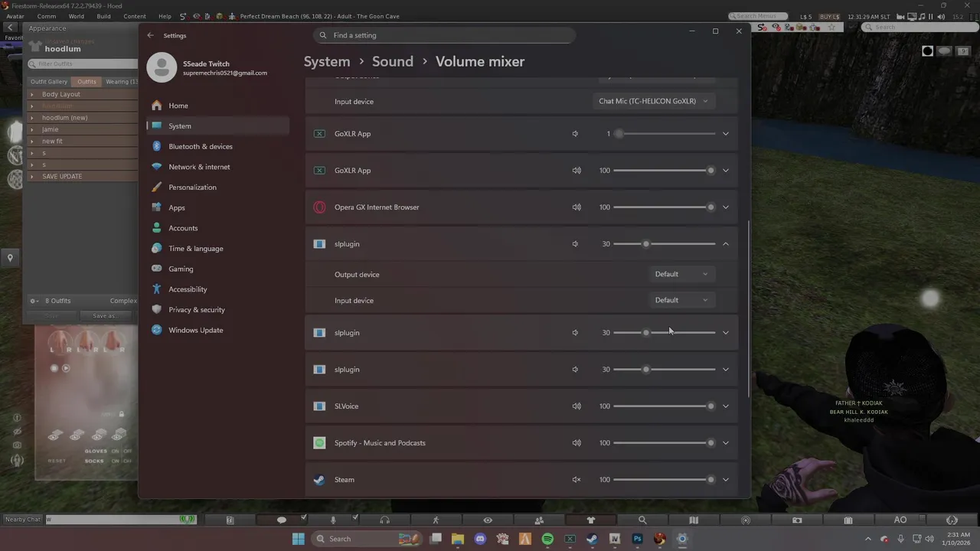Collapse the expanded slplugin entry
Viewport: 980px width, 551px height.
[x=726, y=244]
